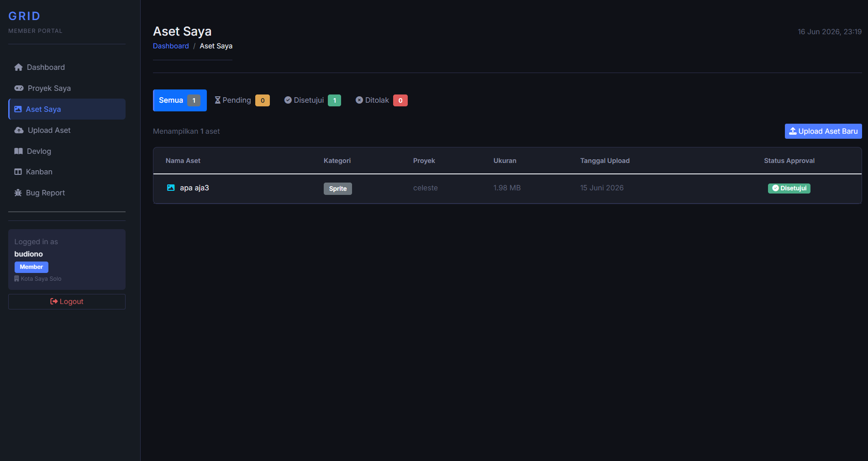
Task: Switch to the Pending filter tab
Action: pyautogui.click(x=242, y=100)
